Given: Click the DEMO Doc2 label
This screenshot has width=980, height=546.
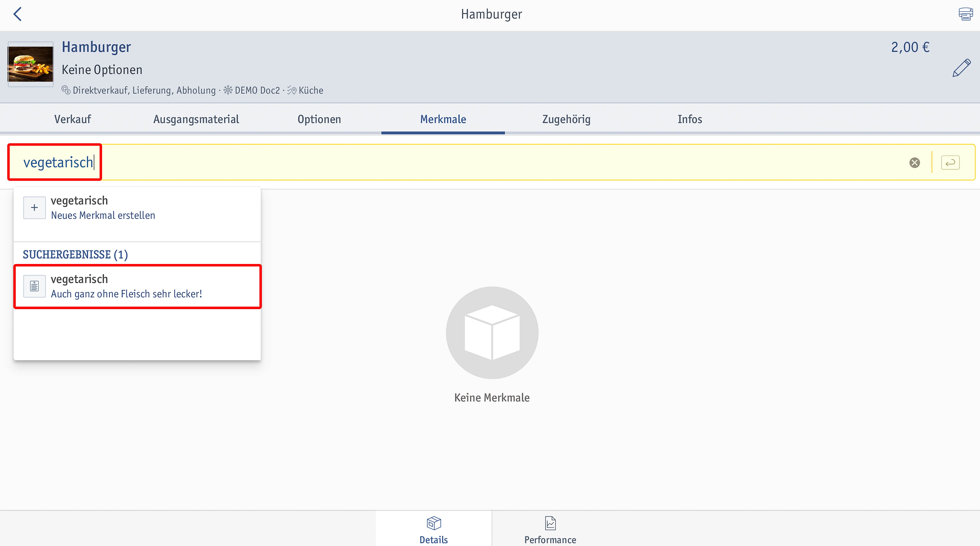Looking at the screenshot, I should point(257,90).
